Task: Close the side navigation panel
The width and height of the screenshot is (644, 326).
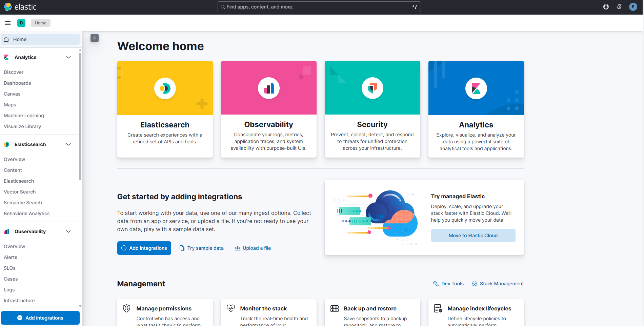Action: pos(95,38)
